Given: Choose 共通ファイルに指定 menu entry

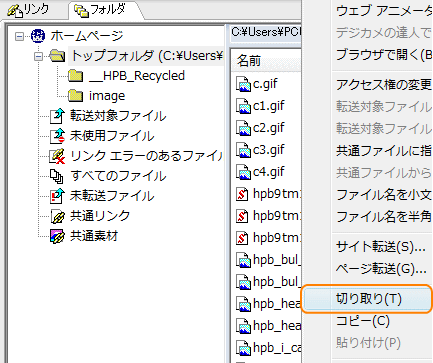Looking at the screenshot, I should click(383, 151).
